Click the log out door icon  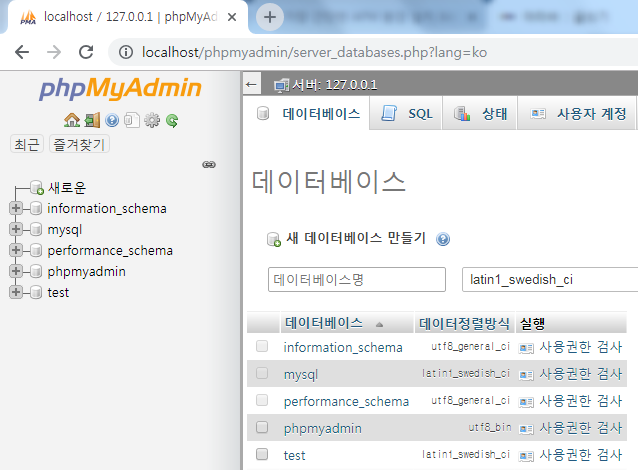92,120
